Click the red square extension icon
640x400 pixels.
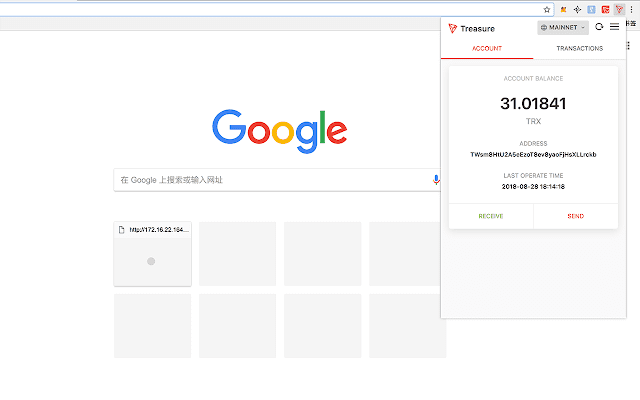[605, 9]
